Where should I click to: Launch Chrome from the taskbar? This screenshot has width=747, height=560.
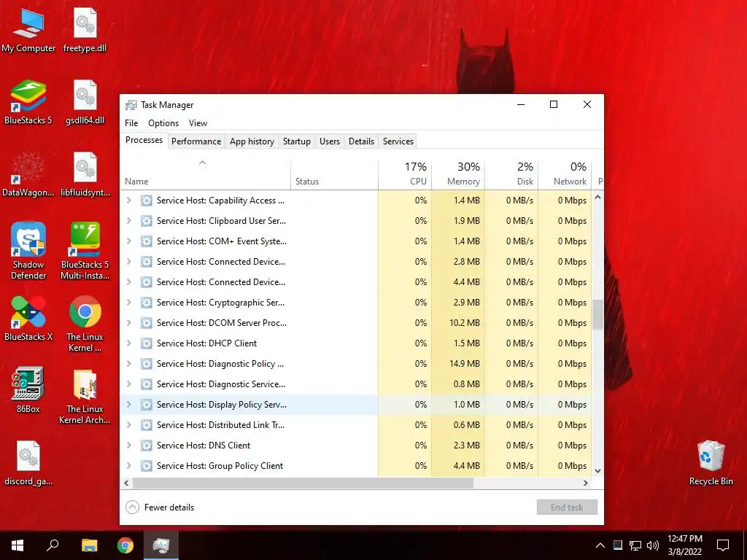tap(125, 545)
